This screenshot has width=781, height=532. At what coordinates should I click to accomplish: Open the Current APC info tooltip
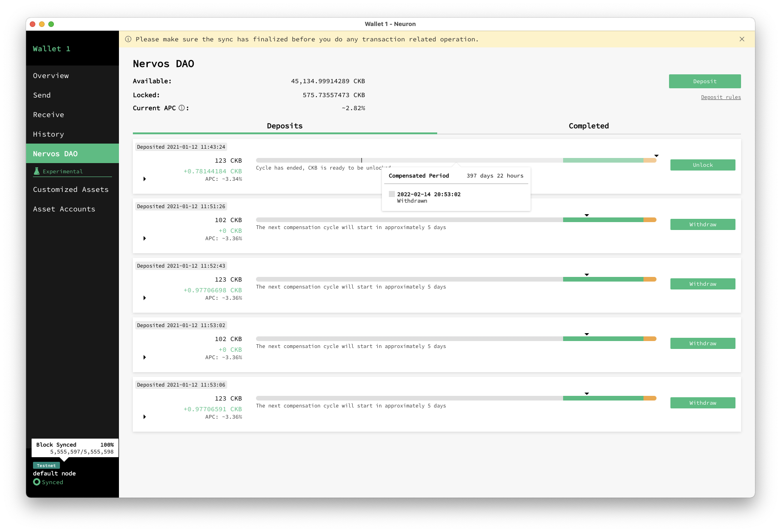[181, 108]
